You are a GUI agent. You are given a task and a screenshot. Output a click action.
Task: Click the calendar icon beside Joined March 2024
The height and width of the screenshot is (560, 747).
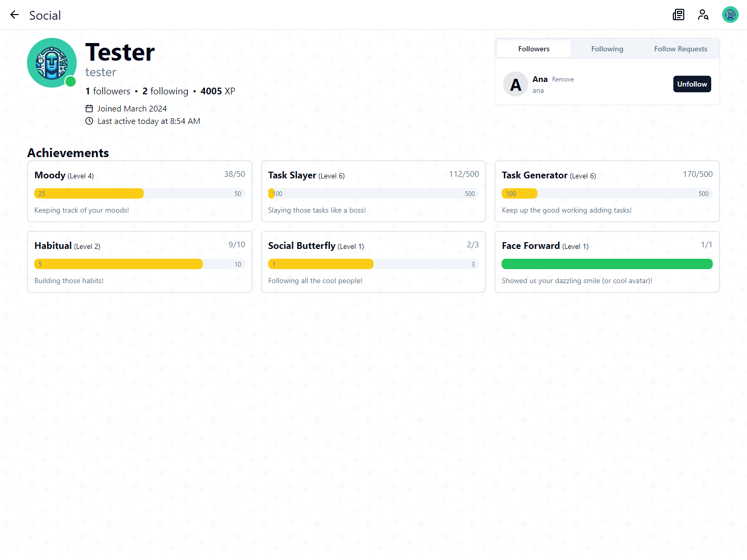tap(89, 109)
